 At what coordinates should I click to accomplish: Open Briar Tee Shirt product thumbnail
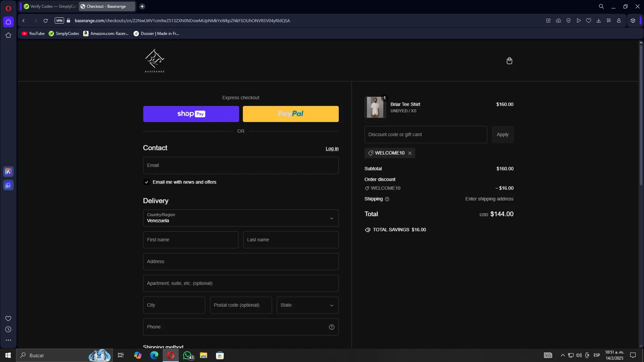375,107
